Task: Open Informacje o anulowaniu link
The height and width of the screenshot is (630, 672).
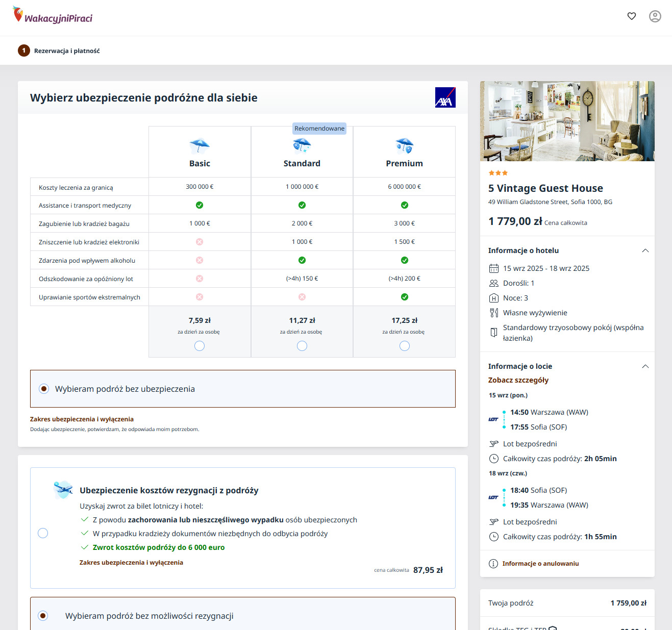Action: tap(540, 564)
